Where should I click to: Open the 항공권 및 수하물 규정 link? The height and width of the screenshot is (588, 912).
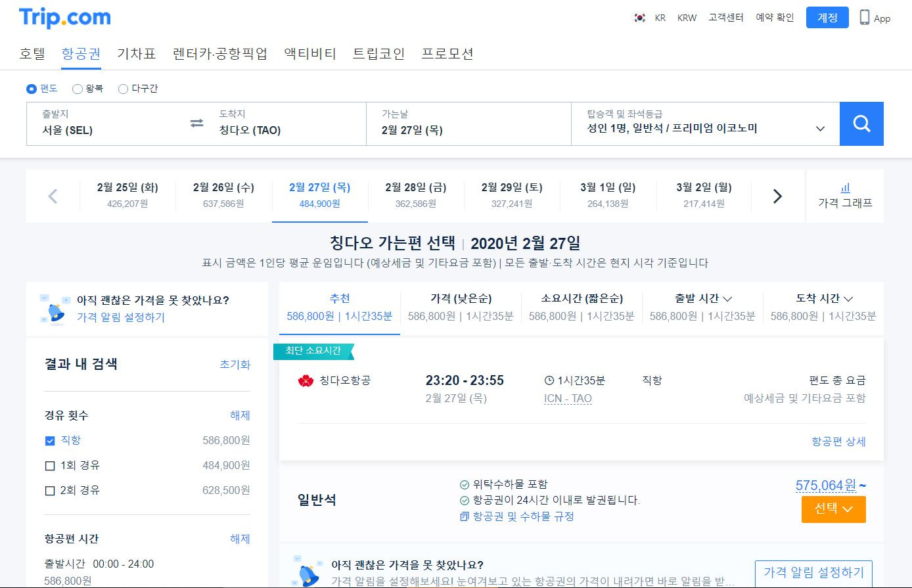click(523, 516)
